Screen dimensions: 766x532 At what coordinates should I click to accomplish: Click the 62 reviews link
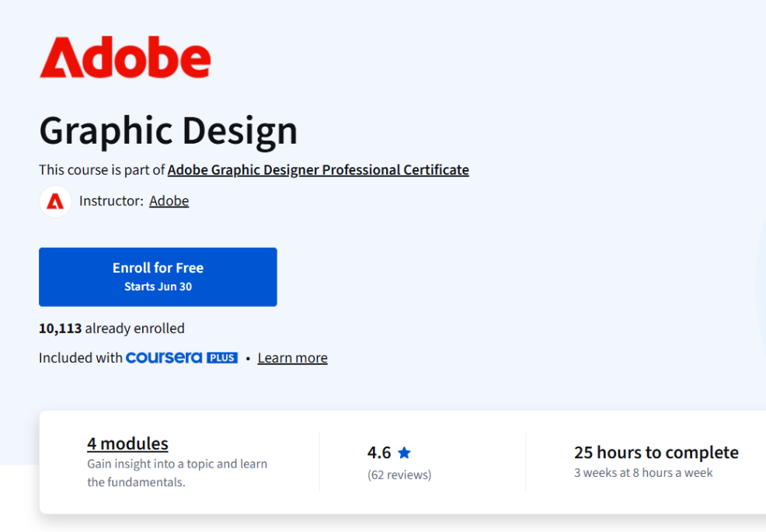(x=399, y=475)
